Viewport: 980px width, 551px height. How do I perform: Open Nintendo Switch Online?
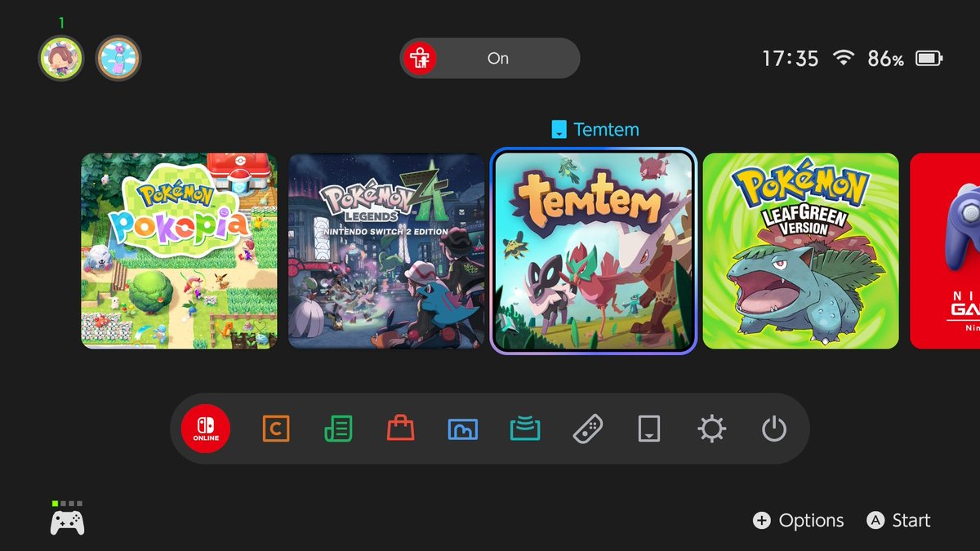pyautogui.click(x=206, y=429)
